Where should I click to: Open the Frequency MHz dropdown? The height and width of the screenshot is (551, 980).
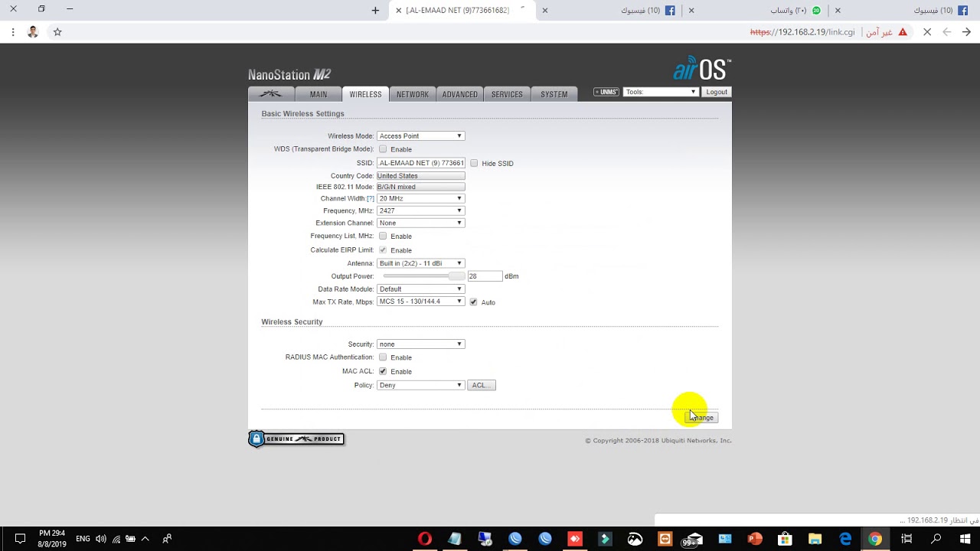tap(420, 210)
